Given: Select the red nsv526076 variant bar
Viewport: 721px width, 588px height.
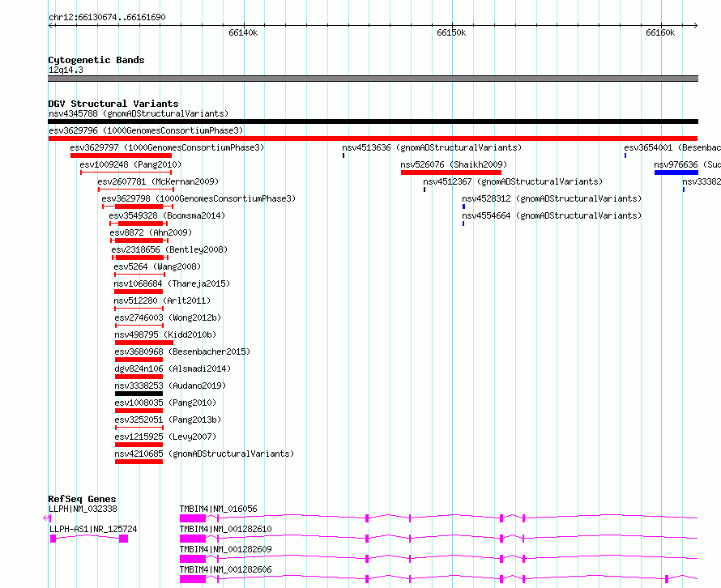Looking at the screenshot, I should 451,173.
